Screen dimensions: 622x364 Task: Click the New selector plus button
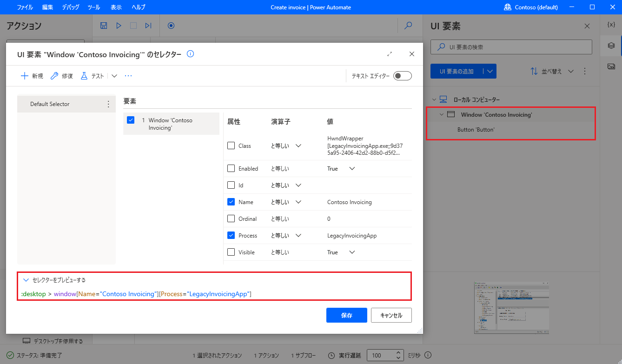32,76
